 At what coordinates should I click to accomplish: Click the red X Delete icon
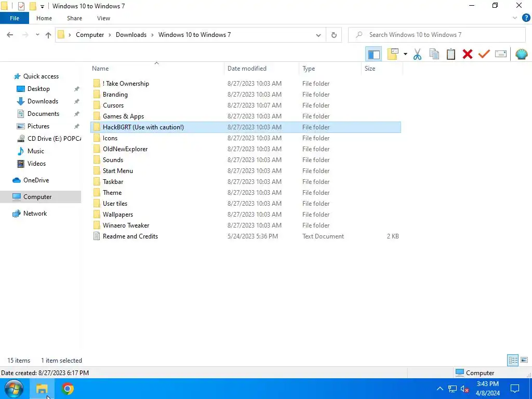tap(468, 54)
